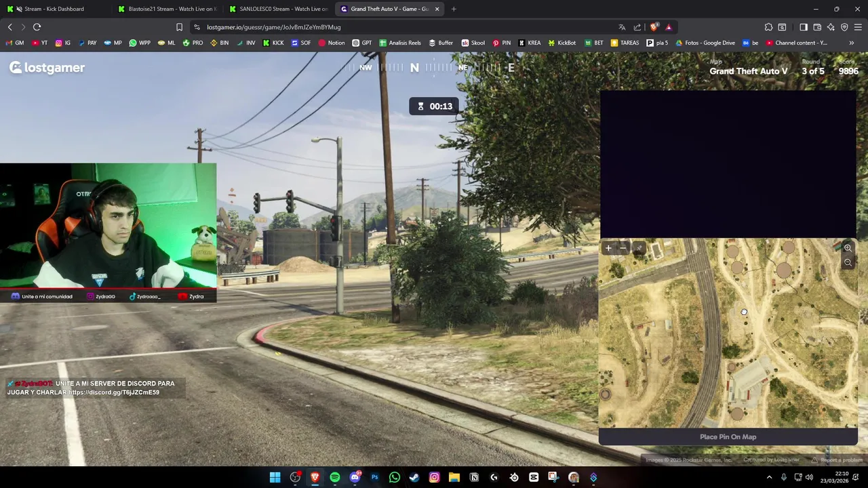Screen dimensions: 868x488
Task: Close the Grand Theft Auto V tab
Action: pyautogui.click(x=437, y=9)
